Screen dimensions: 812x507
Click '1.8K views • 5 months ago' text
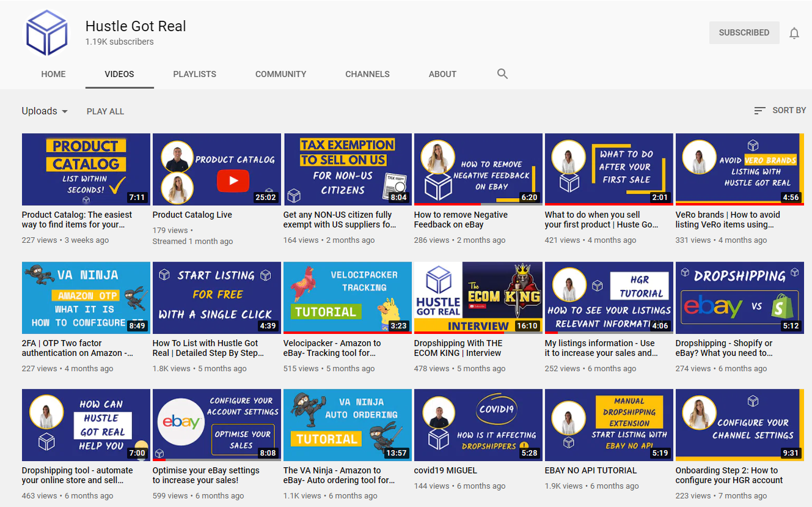tap(200, 369)
